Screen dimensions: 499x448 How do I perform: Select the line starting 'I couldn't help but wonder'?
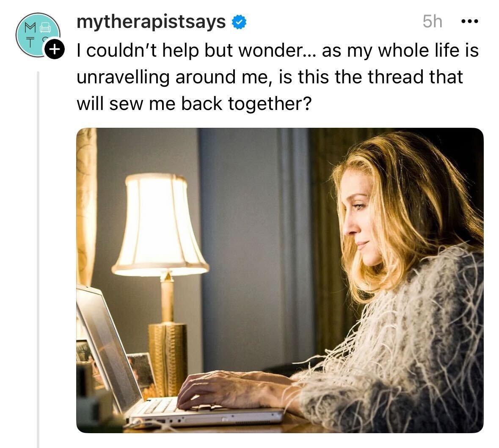278,51
